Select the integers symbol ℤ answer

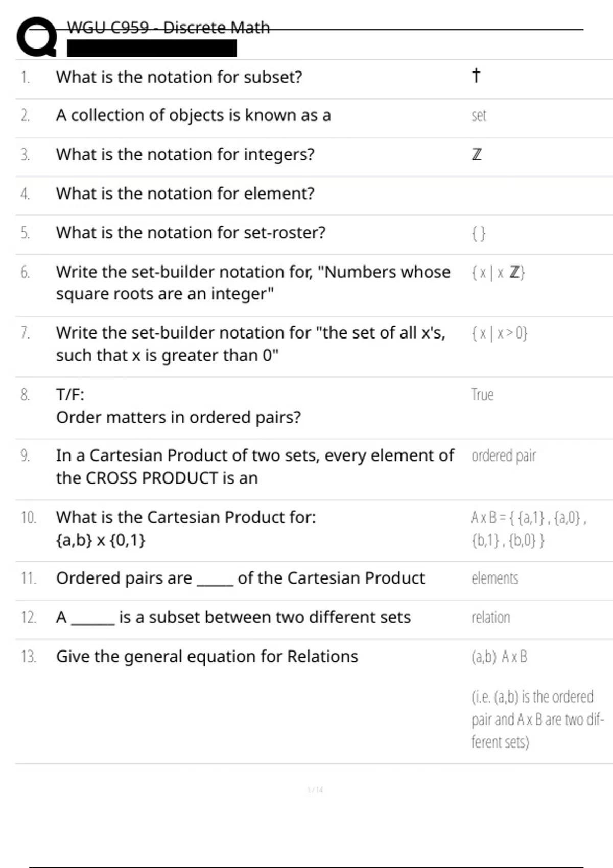(477, 154)
